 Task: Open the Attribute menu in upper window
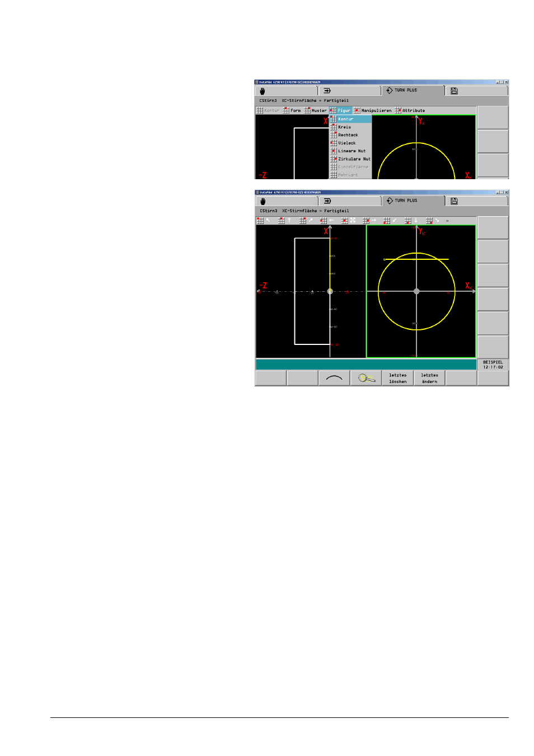pos(410,110)
